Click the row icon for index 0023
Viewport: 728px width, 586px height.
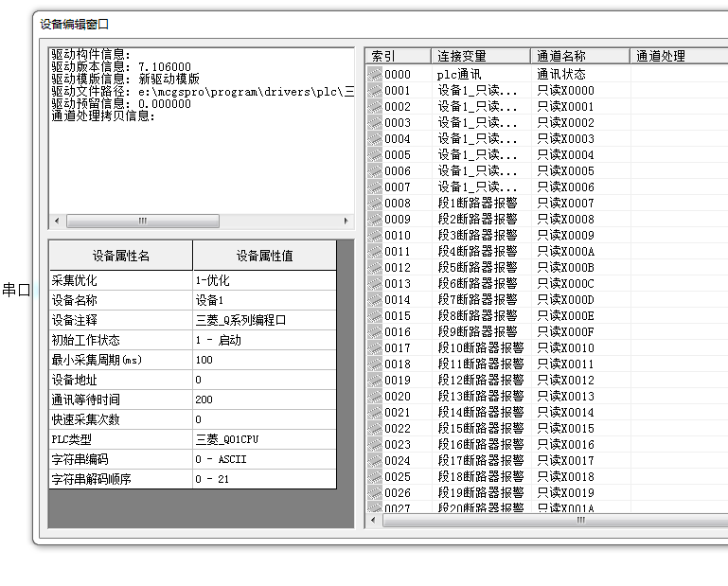(375, 444)
